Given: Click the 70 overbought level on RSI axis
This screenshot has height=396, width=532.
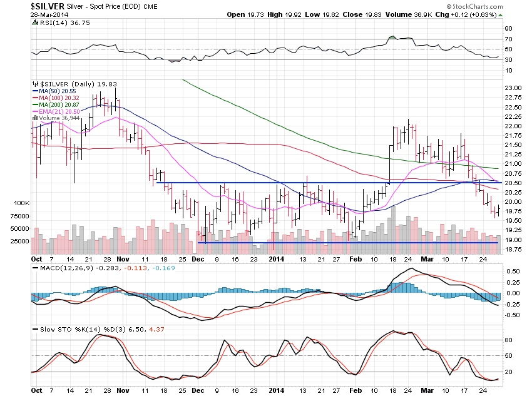Looking at the screenshot, I should pos(508,39).
